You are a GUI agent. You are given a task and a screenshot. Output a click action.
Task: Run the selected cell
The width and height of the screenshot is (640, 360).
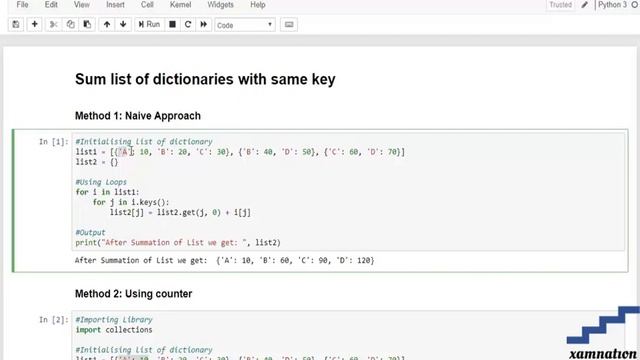[149, 24]
